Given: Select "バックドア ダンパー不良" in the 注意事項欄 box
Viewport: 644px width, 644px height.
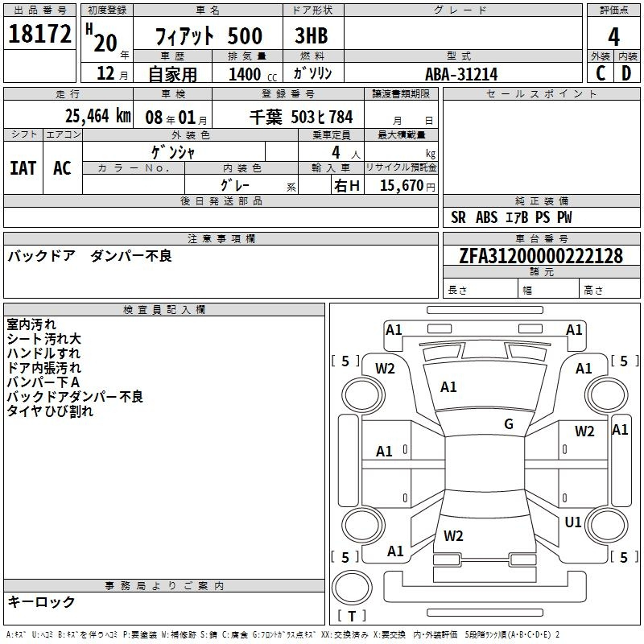Looking at the screenshot, I should pos(89,256).
